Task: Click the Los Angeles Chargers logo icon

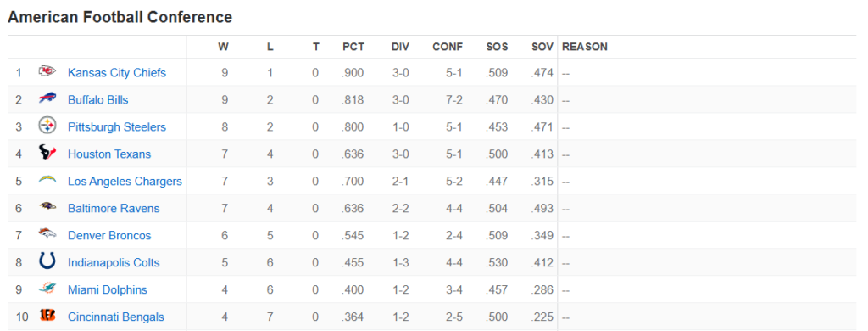Action: click(x=47, y=180)
